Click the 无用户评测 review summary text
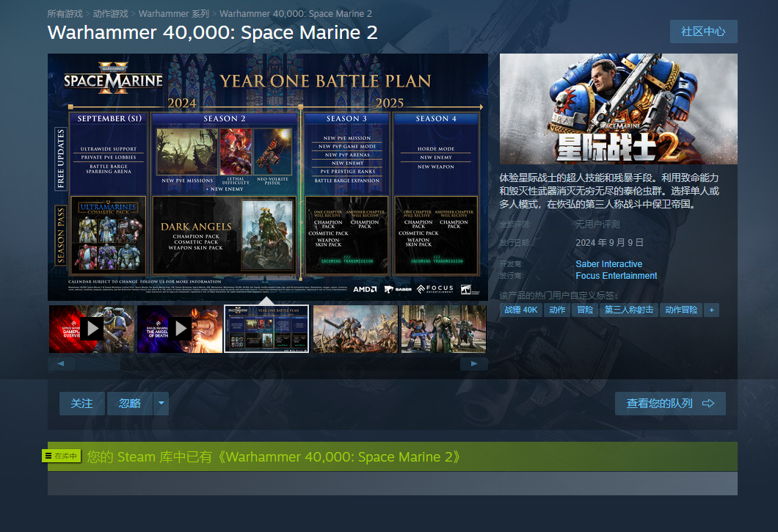 597,225
